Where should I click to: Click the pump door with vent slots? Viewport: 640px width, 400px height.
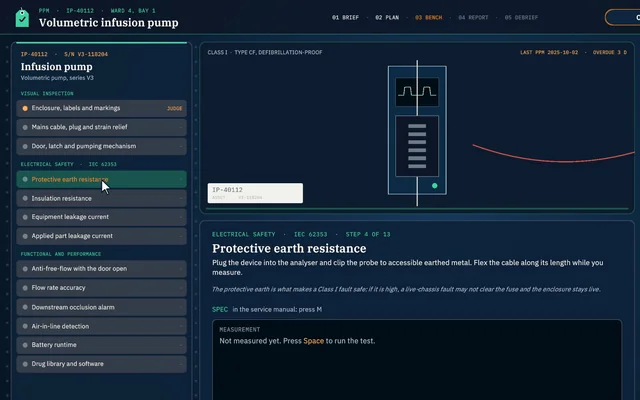[x=417, y=146]
